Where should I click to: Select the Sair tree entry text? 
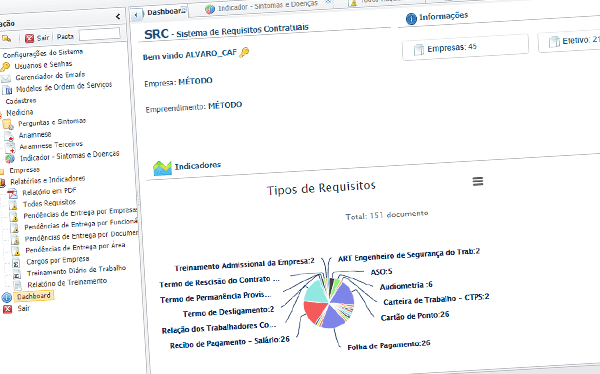coord(23,308)
